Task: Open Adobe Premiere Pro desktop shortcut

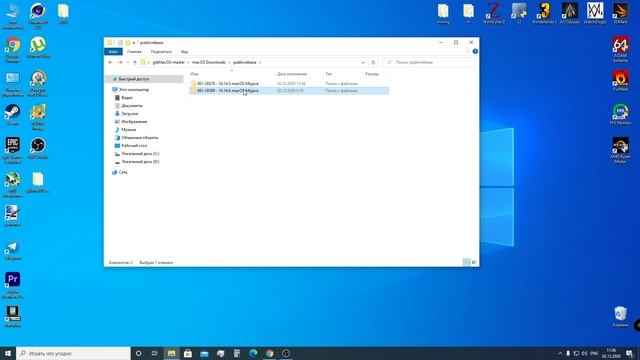Action: pyautogui.click(x=13, y=285)
